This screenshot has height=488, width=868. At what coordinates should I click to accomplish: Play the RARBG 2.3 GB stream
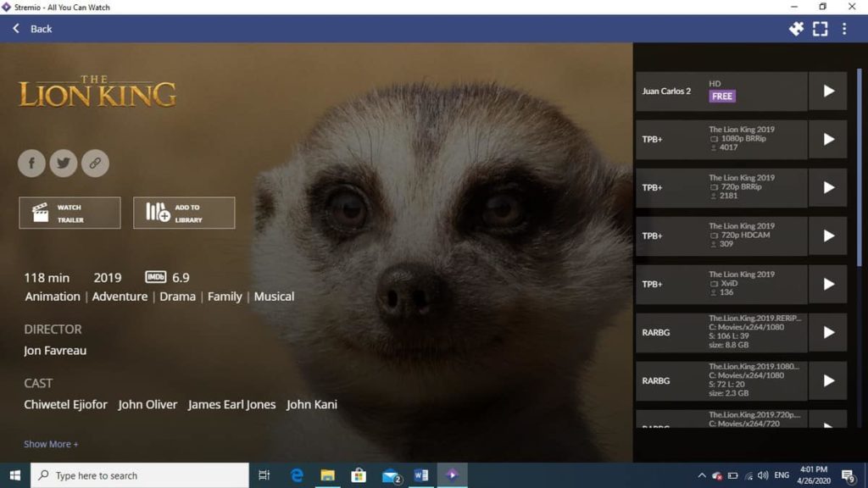828,380
